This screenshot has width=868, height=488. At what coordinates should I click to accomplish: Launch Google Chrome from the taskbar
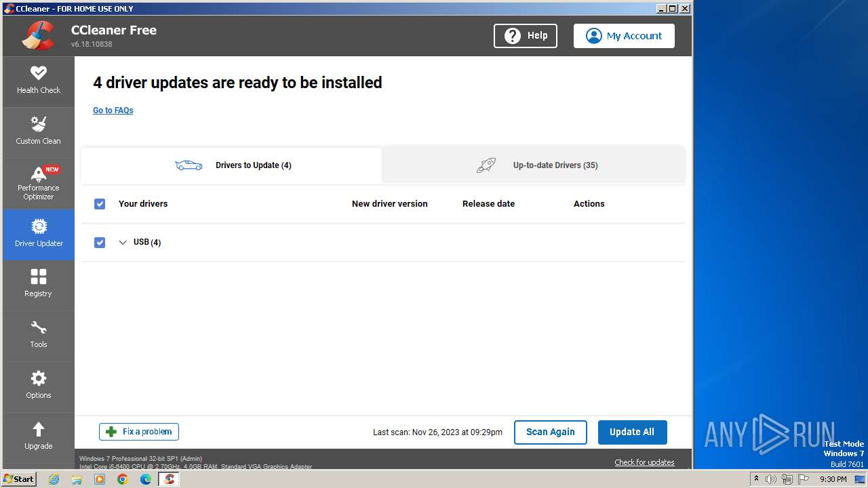pyautogui.click(x=123, y=479)
